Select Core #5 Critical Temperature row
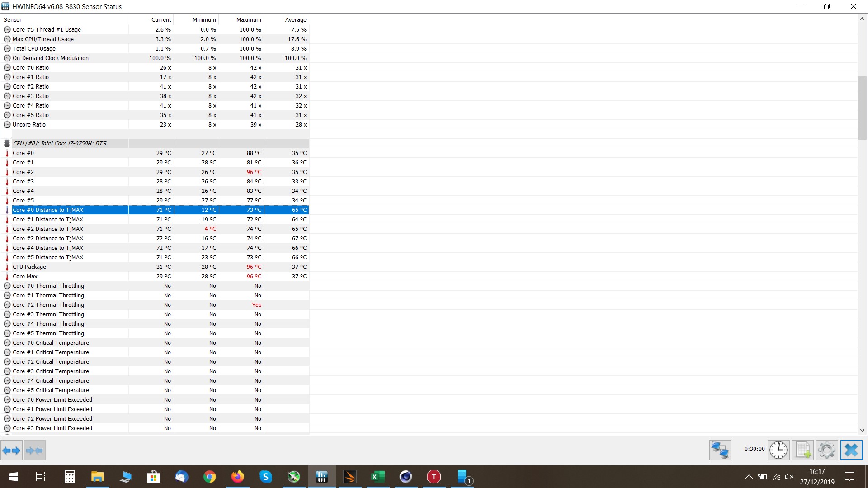Viewport: 868px width, 488px height. point(156,390)
